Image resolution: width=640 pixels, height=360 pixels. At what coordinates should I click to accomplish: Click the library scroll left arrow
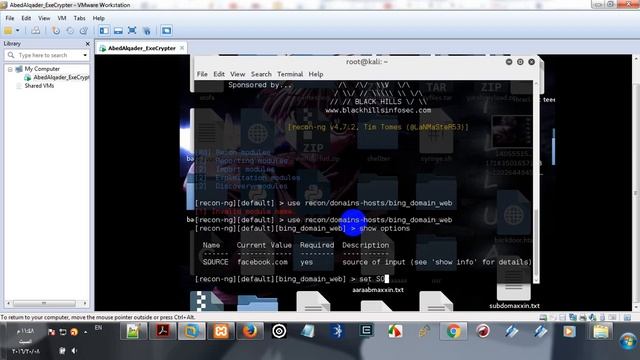click(9, 303)
